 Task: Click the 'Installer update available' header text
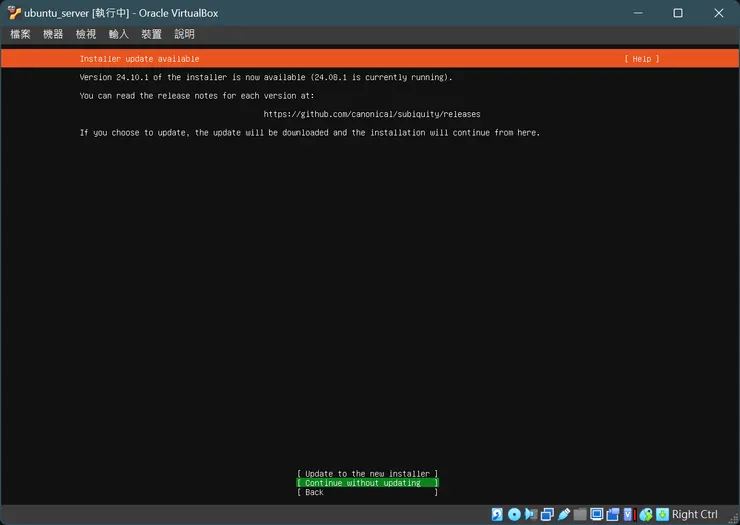pos(139,59)
